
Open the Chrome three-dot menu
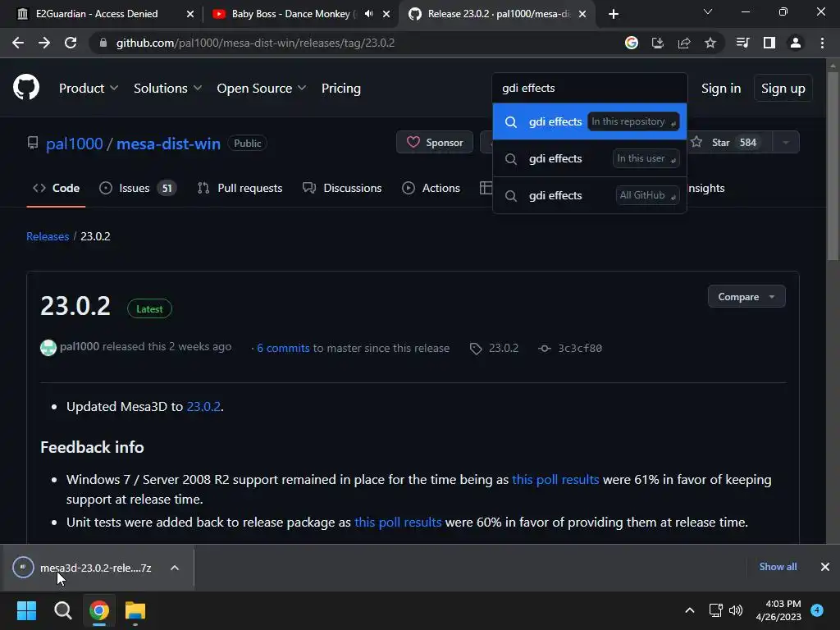[x=822, y=43]
